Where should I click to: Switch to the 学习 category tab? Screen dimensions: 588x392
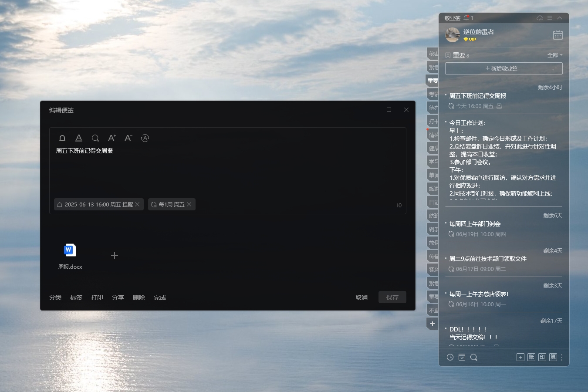click(x=433, y=162)
